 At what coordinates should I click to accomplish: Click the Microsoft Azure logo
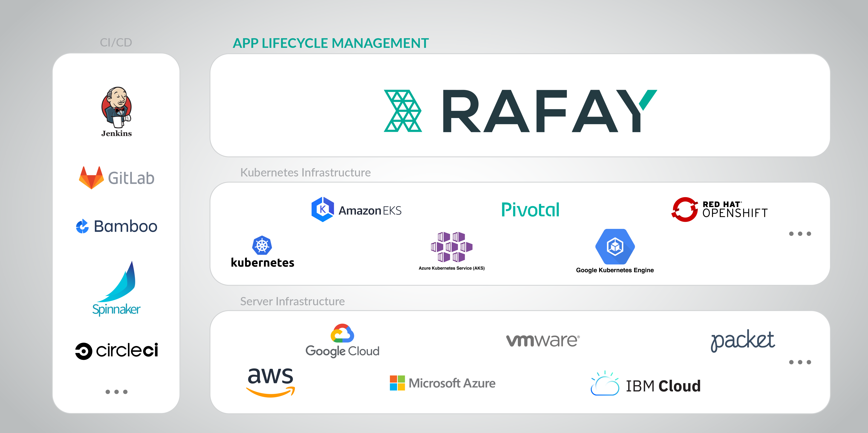[442, 383]
